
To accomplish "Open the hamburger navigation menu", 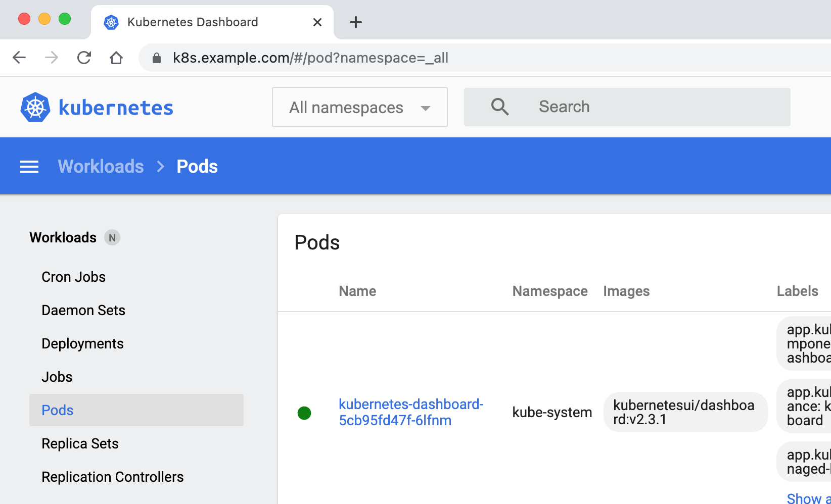I will click(x=29, y=167).
